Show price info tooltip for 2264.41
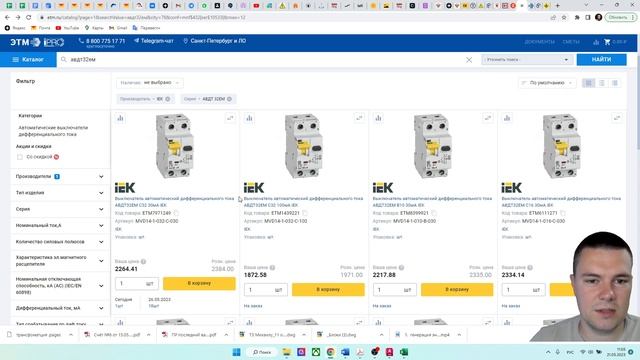The height and width of the screenshot is (360, 640). [143, 262]
